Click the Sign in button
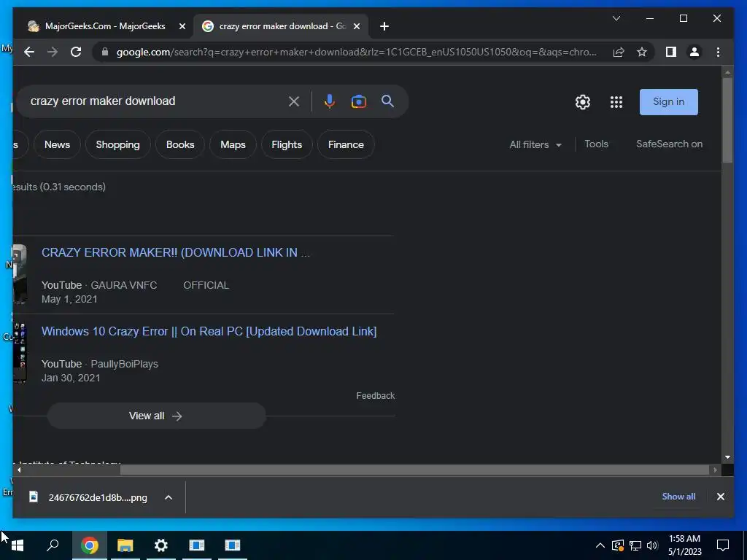This screenshot has height=560, width=747. click(x=668, y=102)
